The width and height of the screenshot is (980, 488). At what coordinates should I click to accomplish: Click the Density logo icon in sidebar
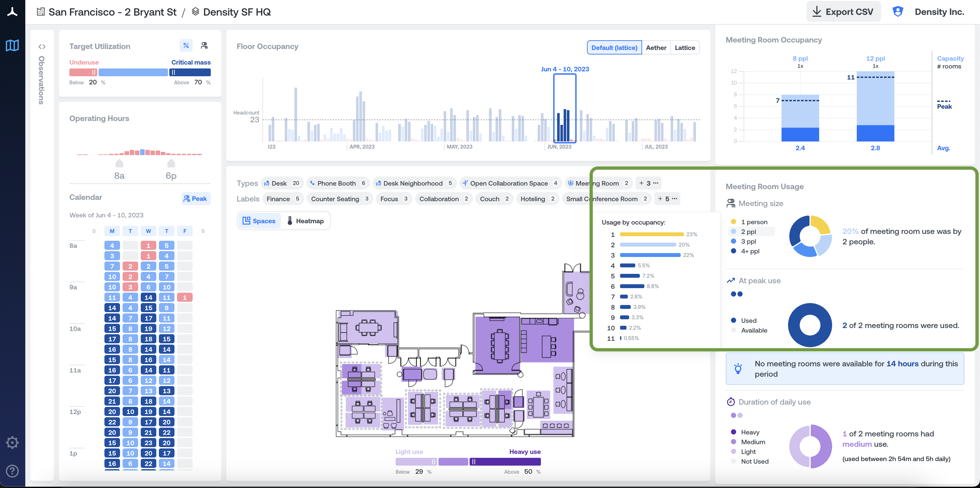tap(12, 12)
